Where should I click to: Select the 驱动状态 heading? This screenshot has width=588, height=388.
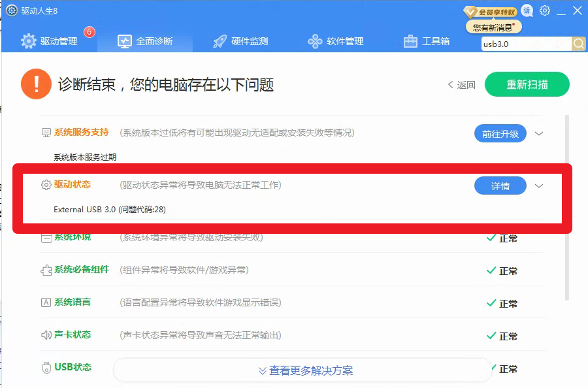(73, 184)
